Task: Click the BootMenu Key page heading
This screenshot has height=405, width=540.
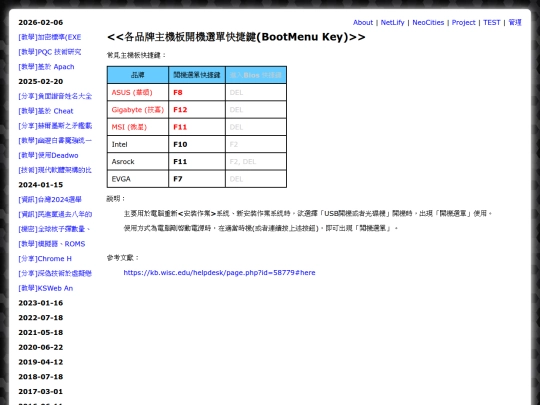Action: pyautogui.click(x=236, y=37)
